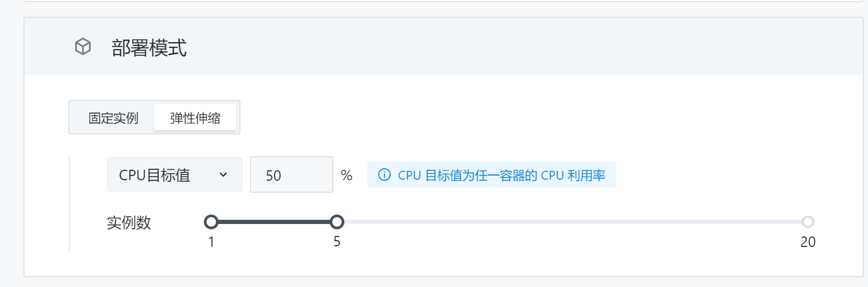This screenshot has height=287, width=868.
Task: Click the 实例数 label
Action: (x=129, y=222)
